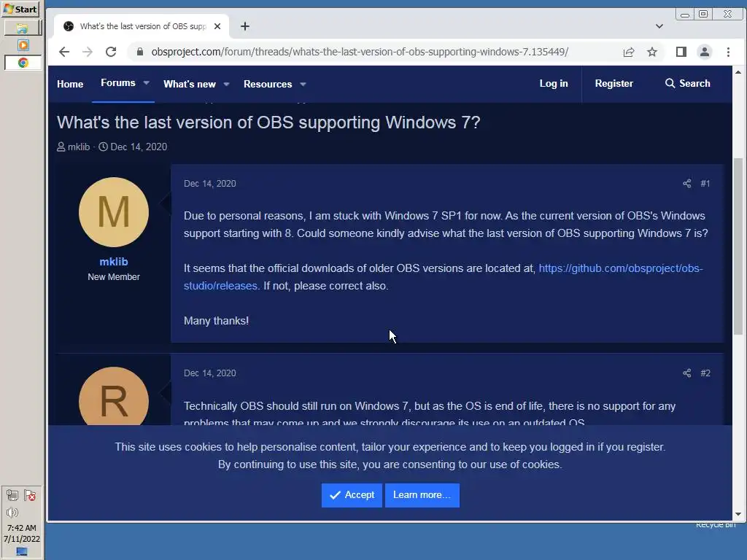Viewport: 747px width, 560px height.
Task: Click the padlock site info icon
Action: point(139,52)
